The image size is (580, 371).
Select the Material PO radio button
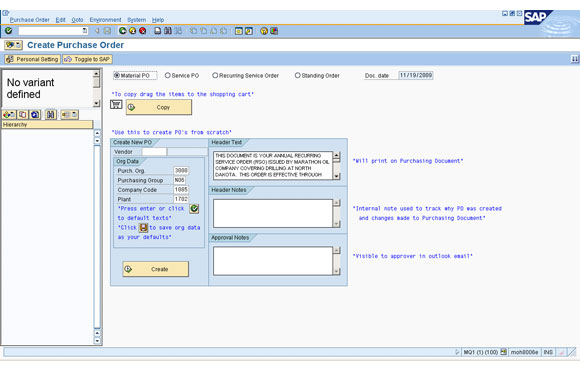pos(117,75)
